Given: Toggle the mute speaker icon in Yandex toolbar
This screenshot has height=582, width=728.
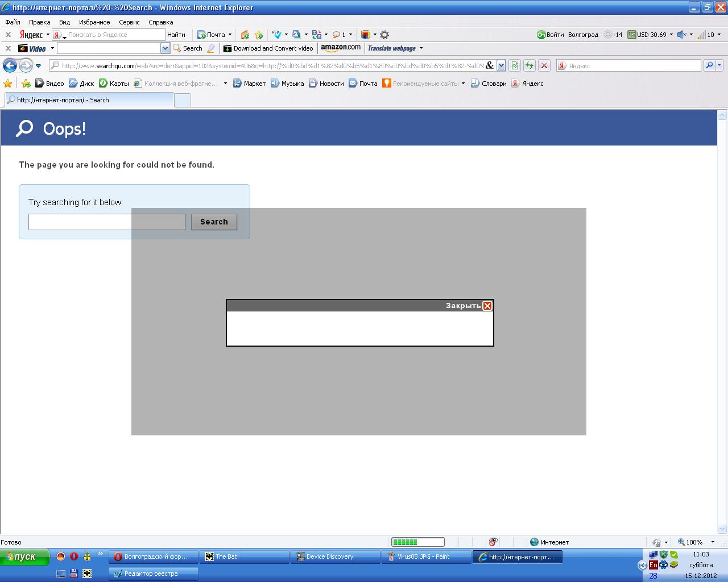Looking at the screenshot, I should click(681, 35).
